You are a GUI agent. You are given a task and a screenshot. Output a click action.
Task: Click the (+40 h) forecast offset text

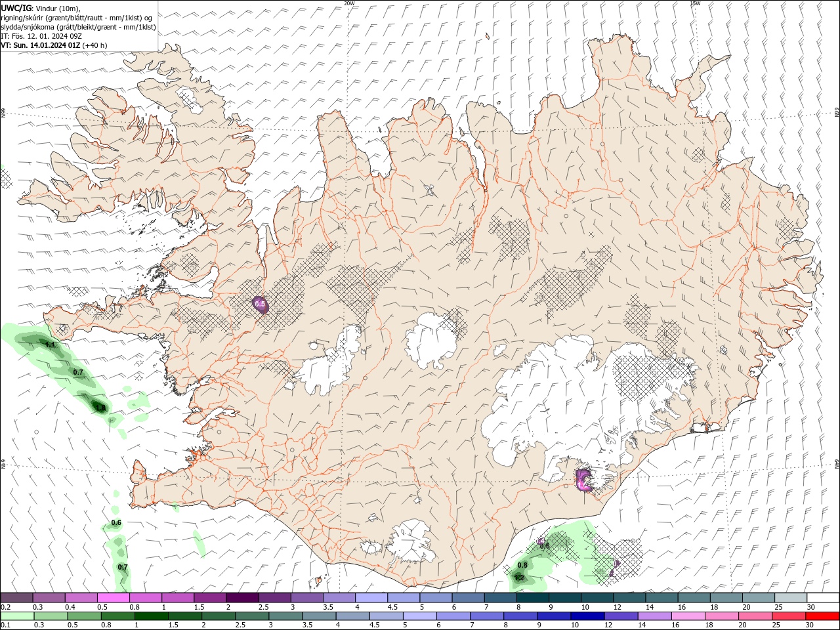coord(95,45)
